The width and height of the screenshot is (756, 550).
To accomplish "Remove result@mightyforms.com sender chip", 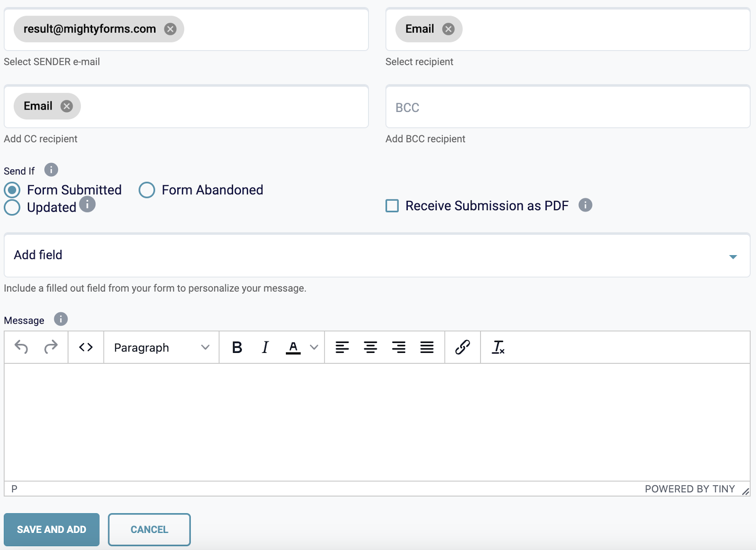I will (170, 29).
